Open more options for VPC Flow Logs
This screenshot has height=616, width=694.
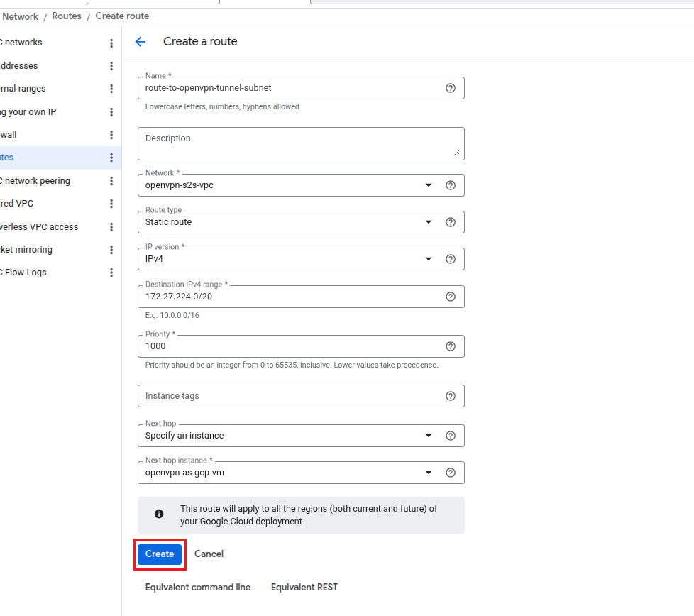coord(111,273)
